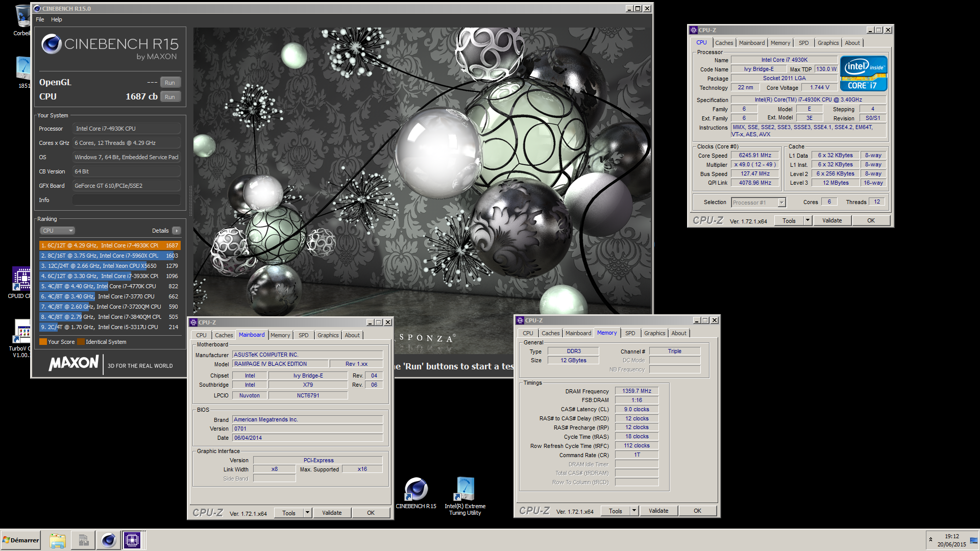The image size is (980, 551).
Task: Select ranking row 3 Xeon X5650 1279
Action: 110,266
